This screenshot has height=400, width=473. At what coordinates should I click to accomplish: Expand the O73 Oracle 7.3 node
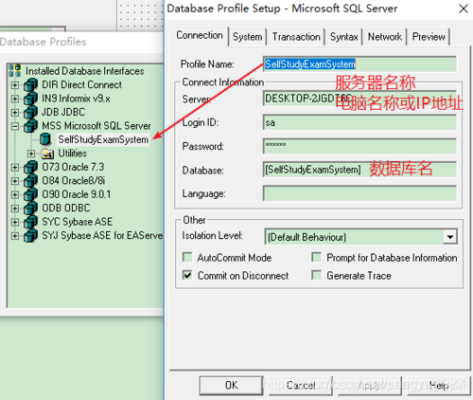(x=15, y=167)
